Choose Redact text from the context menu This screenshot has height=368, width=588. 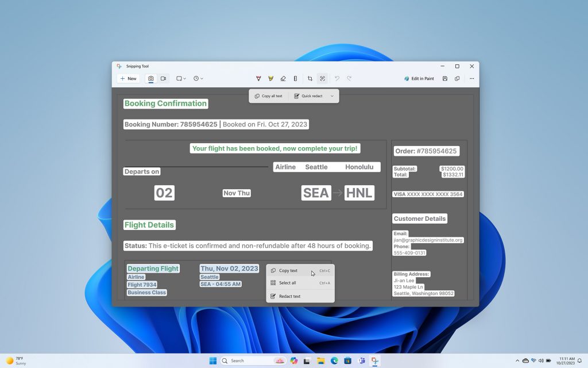(x=289, y=296)
